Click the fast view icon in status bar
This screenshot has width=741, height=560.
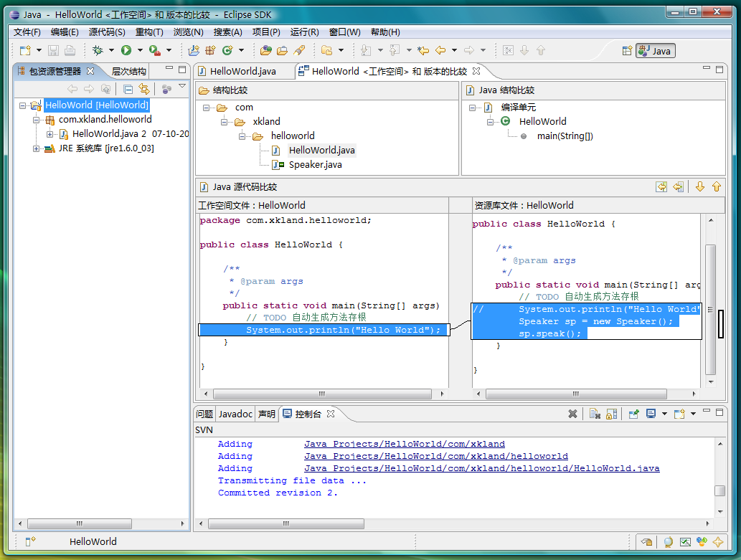point(30,541)
